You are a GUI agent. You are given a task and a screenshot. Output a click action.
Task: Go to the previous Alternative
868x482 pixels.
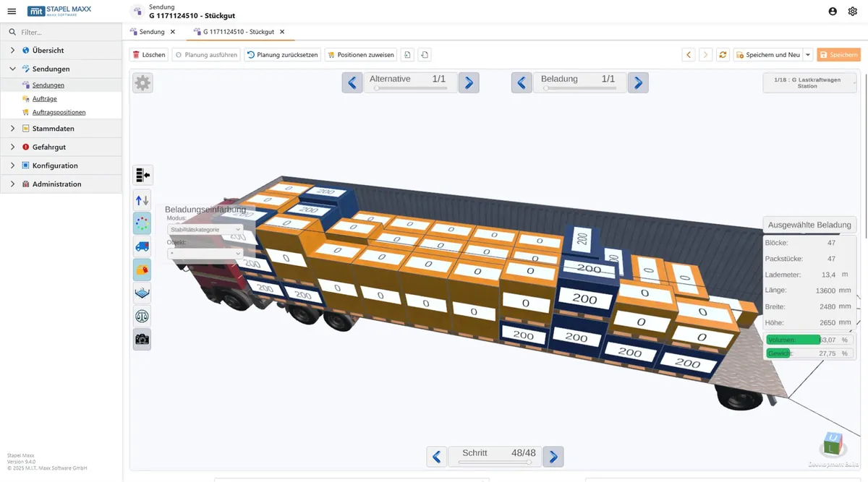click(352, 82)
